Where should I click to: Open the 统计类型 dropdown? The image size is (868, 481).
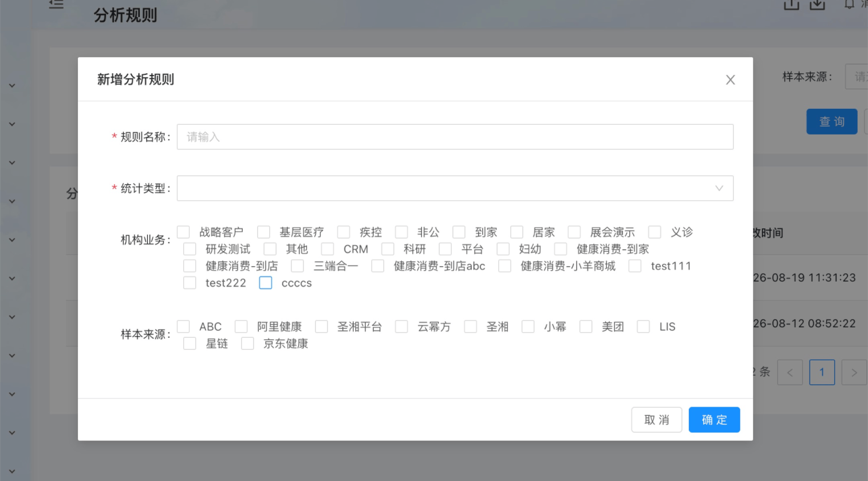point(455,188)
